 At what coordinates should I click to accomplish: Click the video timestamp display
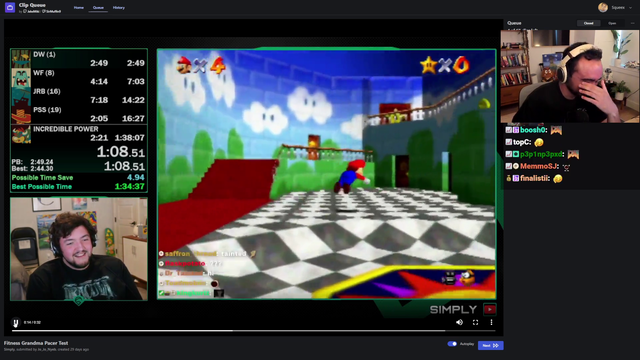[32, 322]
